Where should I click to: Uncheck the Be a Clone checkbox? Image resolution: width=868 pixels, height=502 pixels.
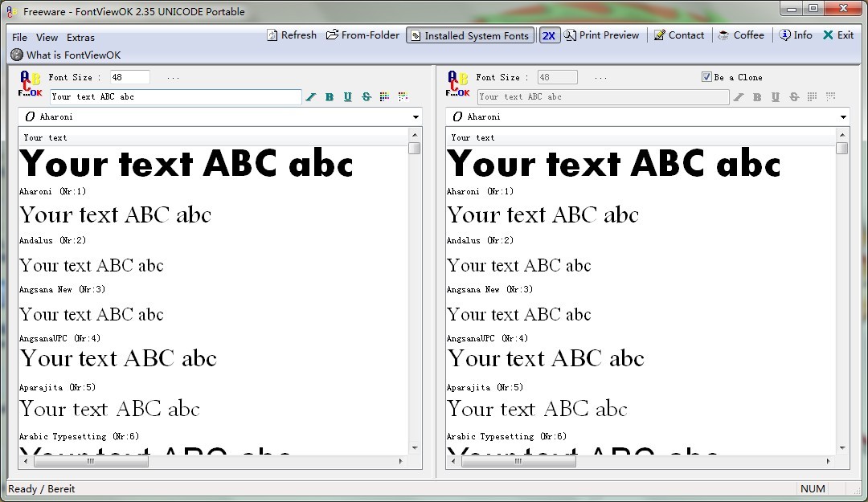[706, 77]
